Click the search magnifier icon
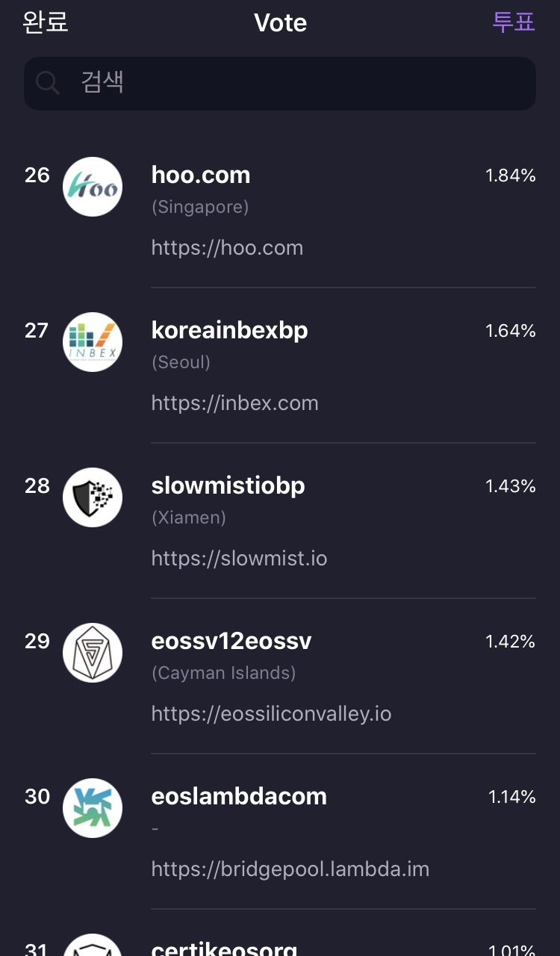560x956 pixels. tap(48, 83)
